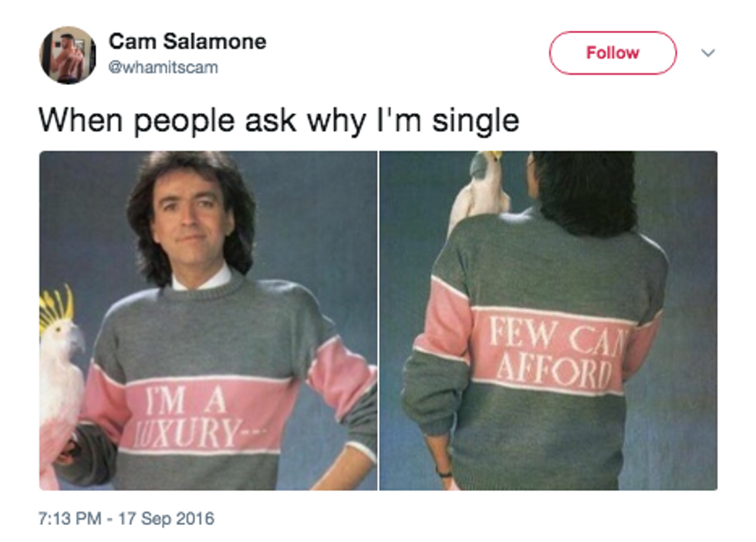
Task: Open the 7:13 PM tweet timestamp
Action: [x=69, y=518]
